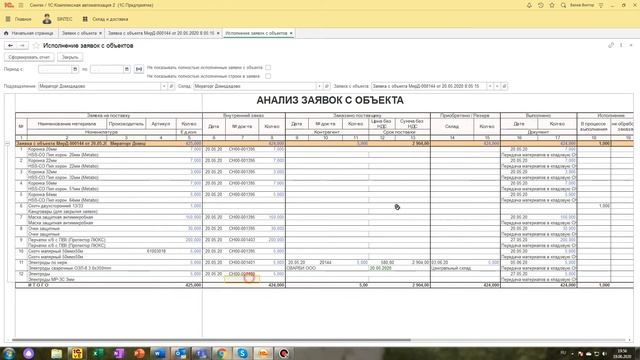The height and width of the screenshot is (360, 640).
Task: Open Chrome from the taskbar
Action: pos(222,353)
